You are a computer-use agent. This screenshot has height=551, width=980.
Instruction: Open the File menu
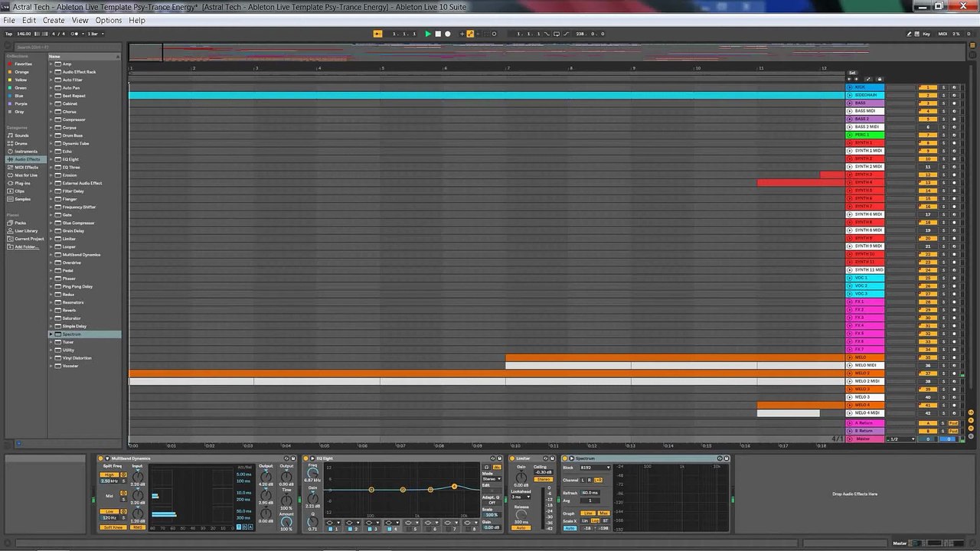click(x=9, y=20)
